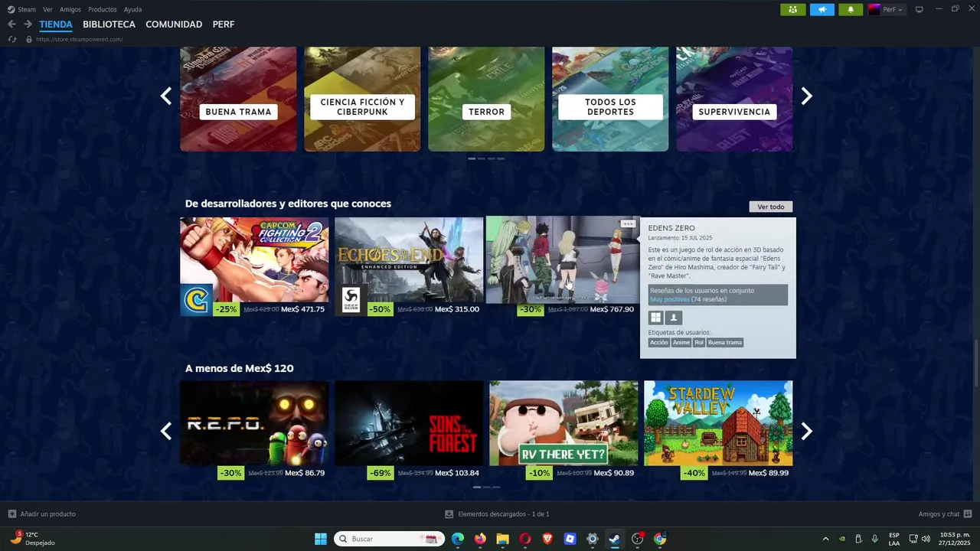
Task: Switch to the PERF profile tab
Action: click(x=224, y=24)
